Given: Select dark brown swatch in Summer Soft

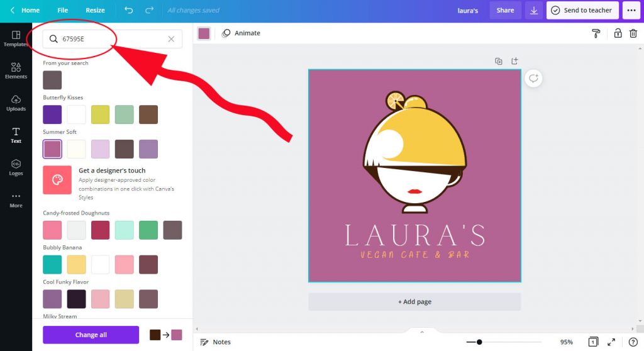Looking at the screenshot, I should (124, 149).
